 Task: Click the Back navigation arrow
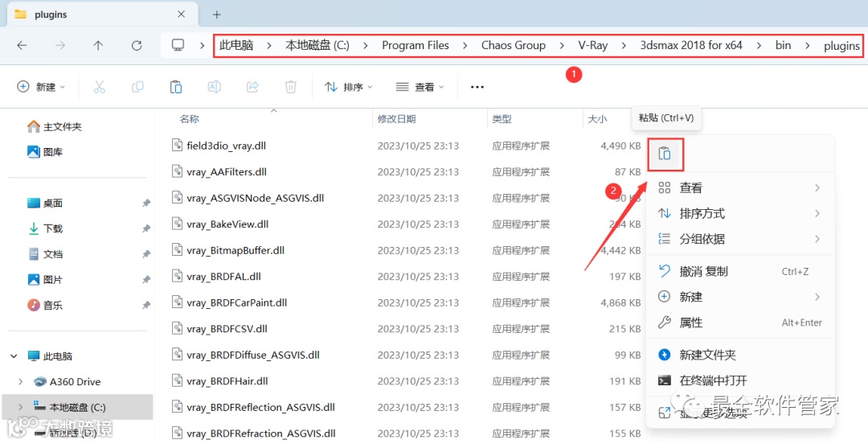tap(23, 46)
